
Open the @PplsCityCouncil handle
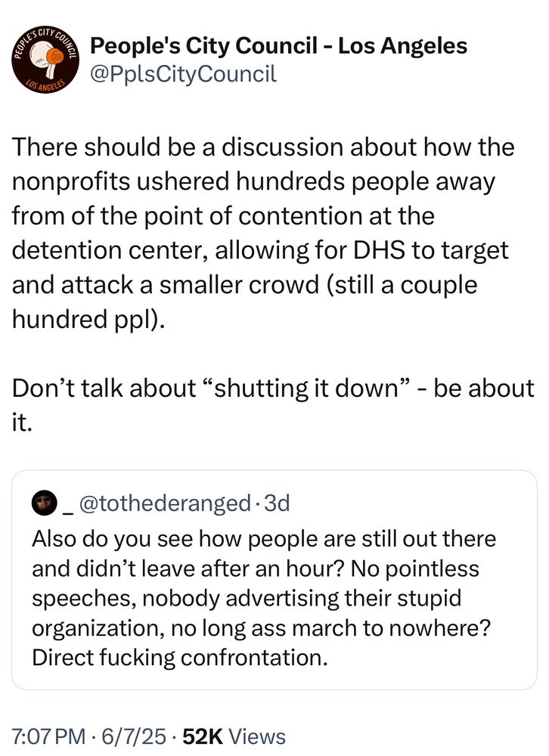[x=183, y=74]
